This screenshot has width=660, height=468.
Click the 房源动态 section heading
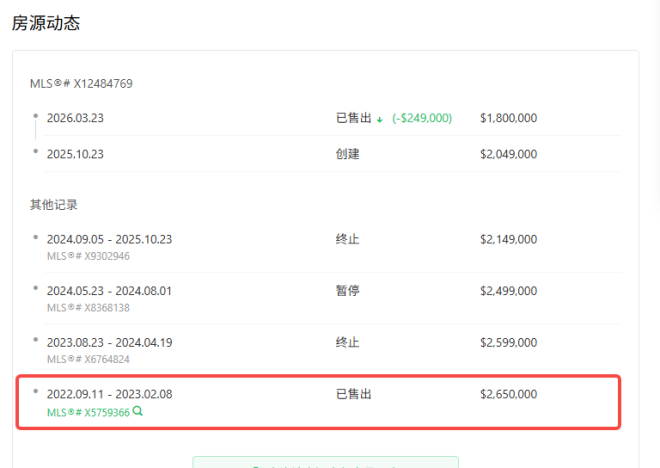coord(46,23)
